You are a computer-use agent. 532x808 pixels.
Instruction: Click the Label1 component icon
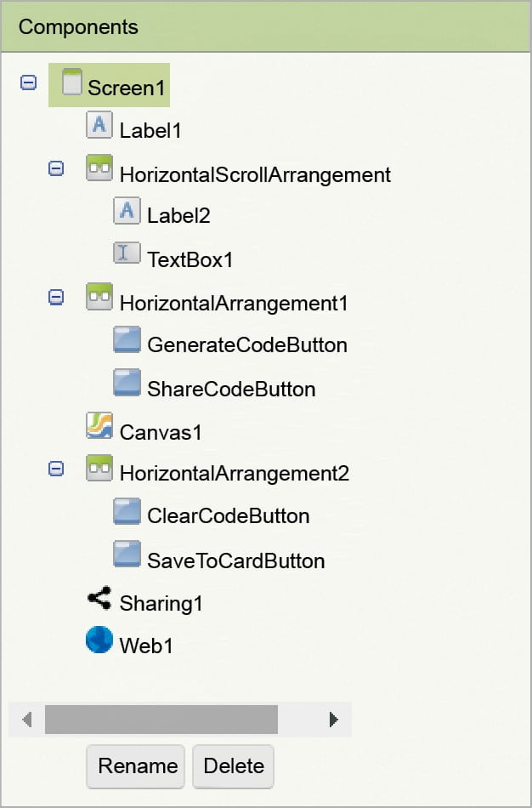tap(99, 125)
